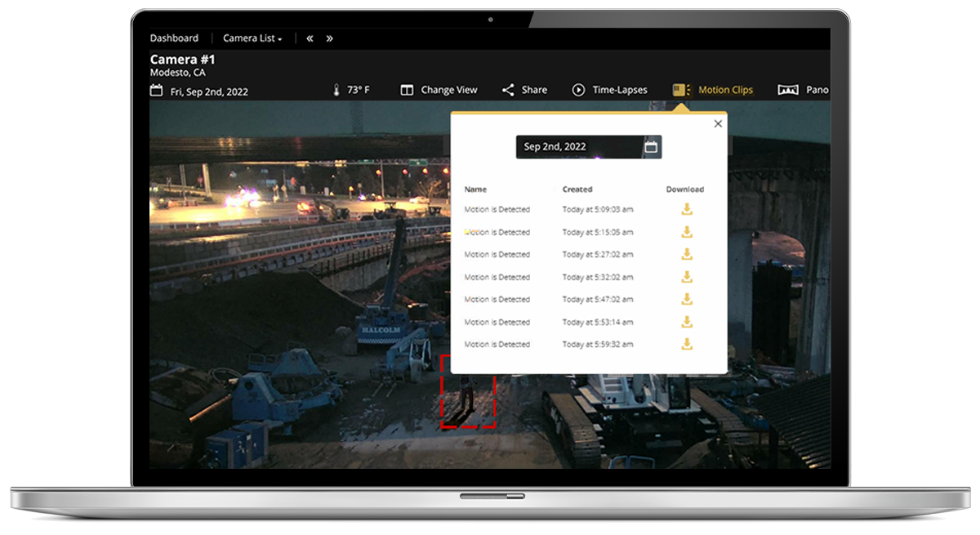Click the Share network icon
The height and width of the screenshot is (535, 980).
508,90
